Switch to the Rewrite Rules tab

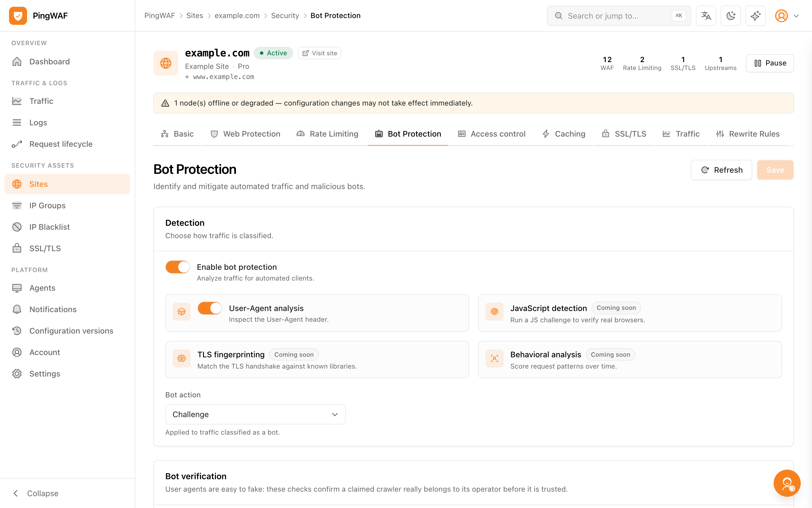coord(748,134)
